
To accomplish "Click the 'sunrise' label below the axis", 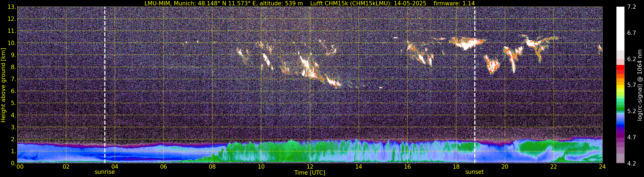I will coord(105,172).
